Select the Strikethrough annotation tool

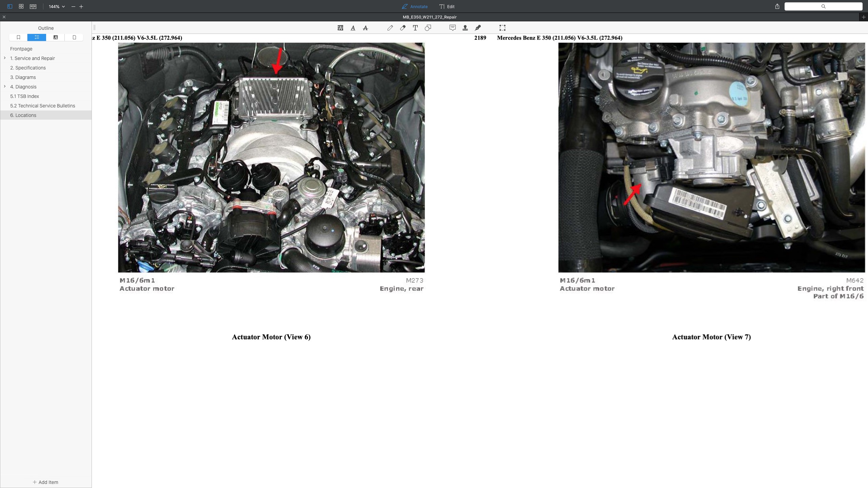coord(365,28)
